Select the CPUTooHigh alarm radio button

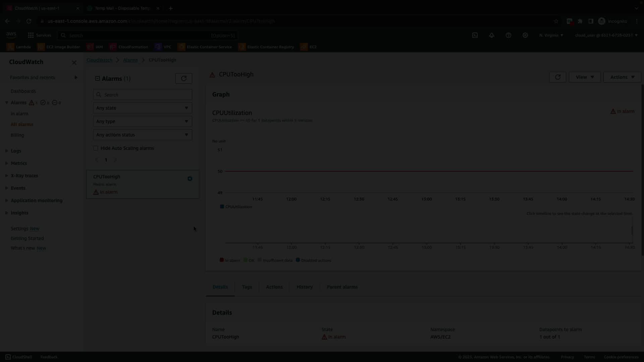click(x=190, y=179)
